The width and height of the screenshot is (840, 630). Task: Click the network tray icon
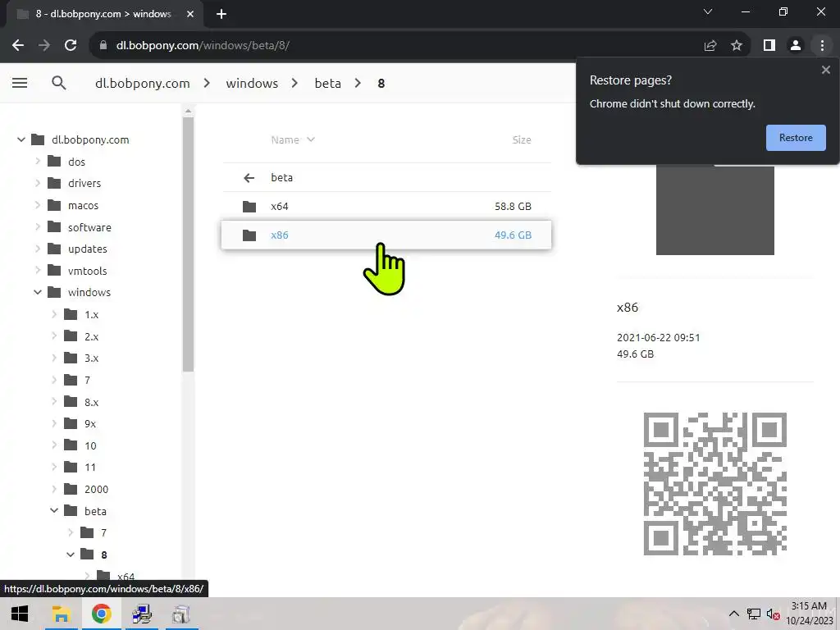tap(753, 614)
